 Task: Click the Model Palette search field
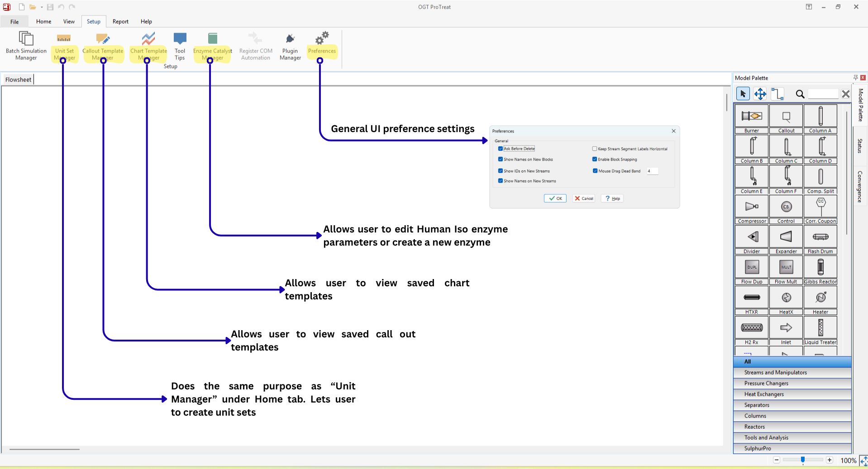click(823, 94)
